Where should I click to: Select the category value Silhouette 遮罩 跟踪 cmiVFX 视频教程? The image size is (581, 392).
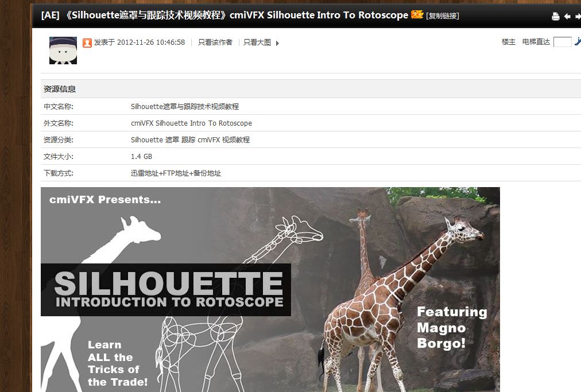pos(190,140)
